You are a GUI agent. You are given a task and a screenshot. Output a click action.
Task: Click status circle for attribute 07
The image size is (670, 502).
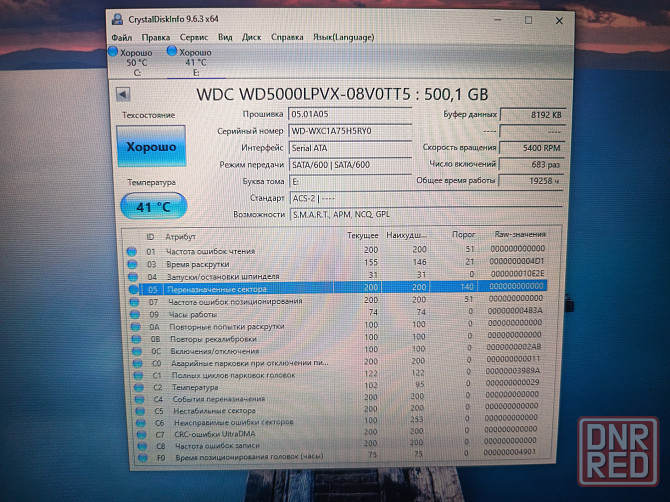[x=134, y=302]
